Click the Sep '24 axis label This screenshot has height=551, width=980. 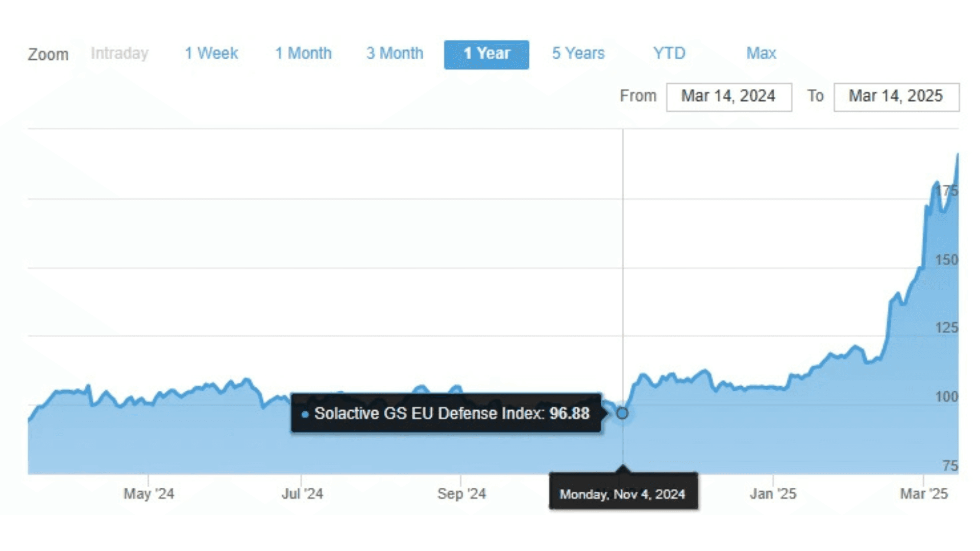click(x=461, y=494)
